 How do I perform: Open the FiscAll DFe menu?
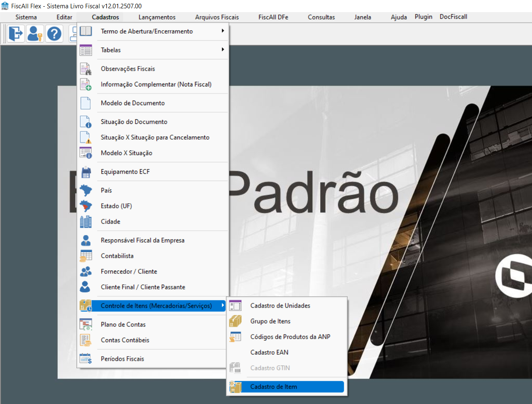pyautogui.click(x=273, y=17)
